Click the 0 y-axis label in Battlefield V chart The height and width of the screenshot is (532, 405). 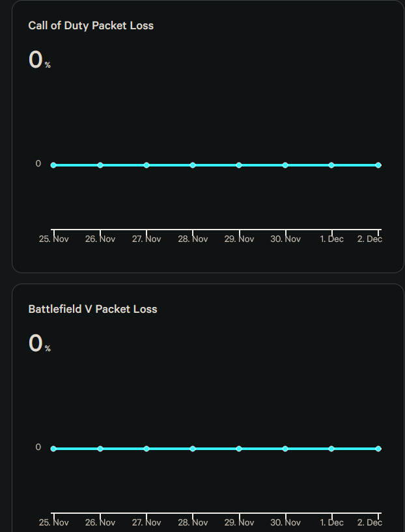38,447
